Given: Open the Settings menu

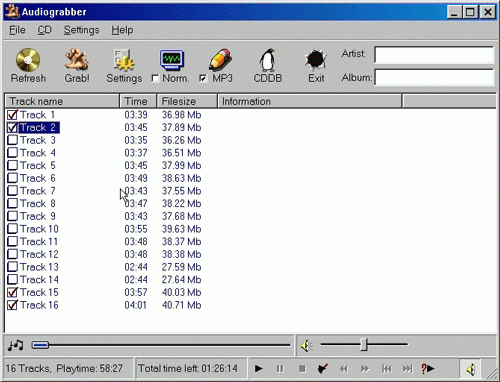Looking at the screenshot, I should click(x=81, y=30).
